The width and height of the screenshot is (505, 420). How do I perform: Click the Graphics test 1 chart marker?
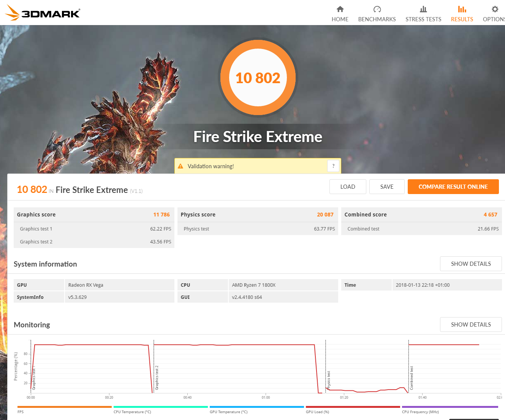pos(33,378)
